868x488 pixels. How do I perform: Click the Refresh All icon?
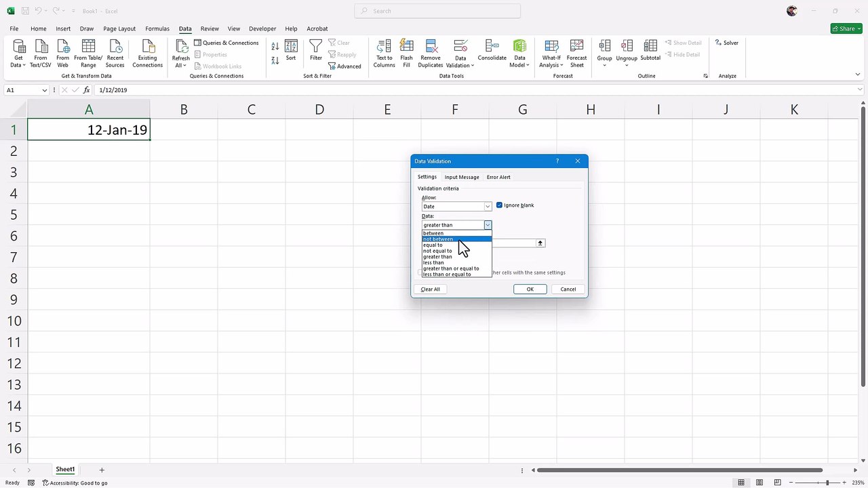(181, 46)
